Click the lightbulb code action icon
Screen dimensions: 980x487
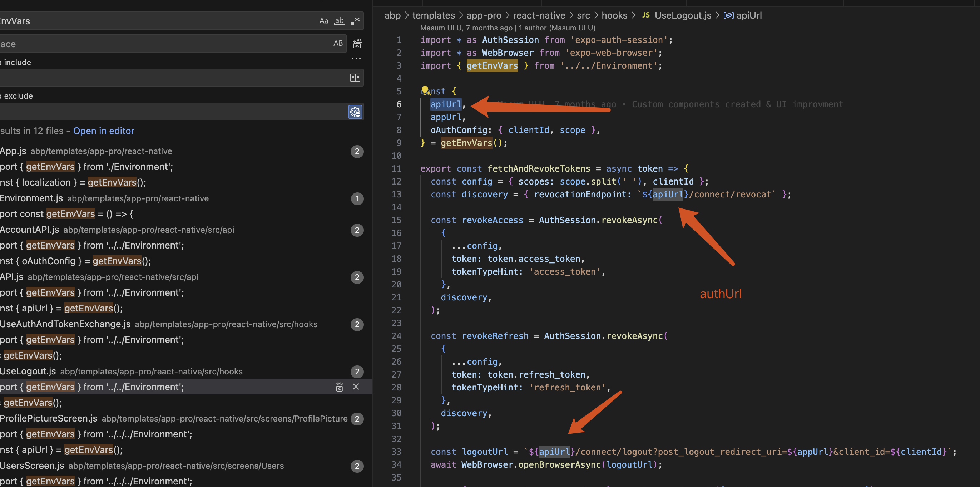coord(425,90)
